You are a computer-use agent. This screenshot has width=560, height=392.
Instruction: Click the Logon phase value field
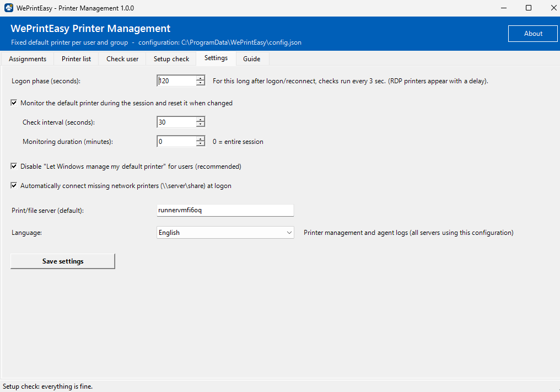coord(177,80)
